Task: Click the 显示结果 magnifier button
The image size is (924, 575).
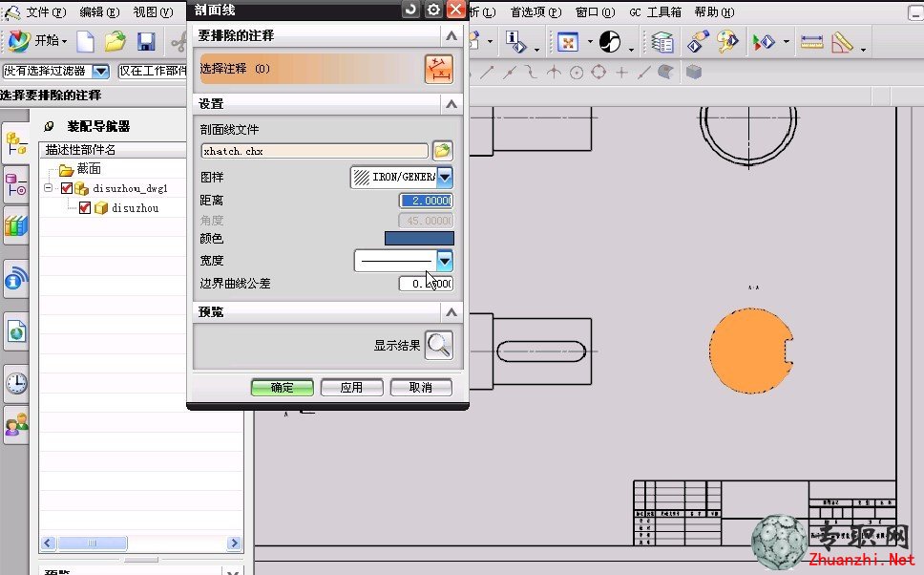Action: point(439,345)
